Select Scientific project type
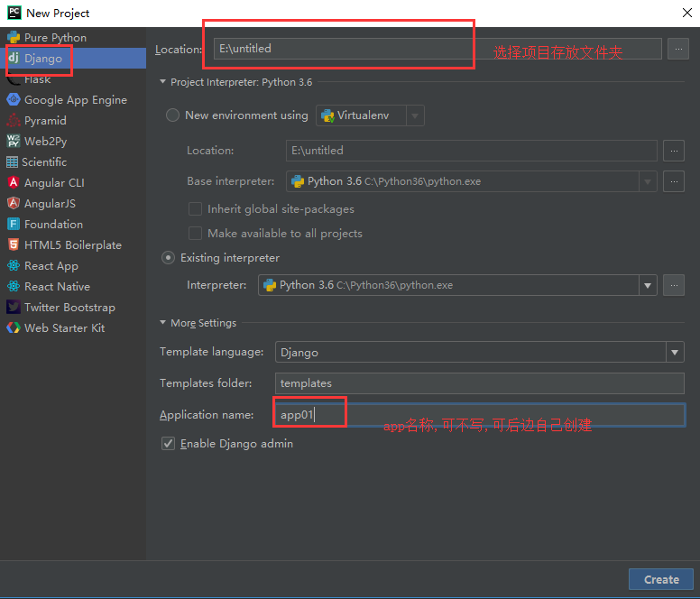 pos(73,162)
